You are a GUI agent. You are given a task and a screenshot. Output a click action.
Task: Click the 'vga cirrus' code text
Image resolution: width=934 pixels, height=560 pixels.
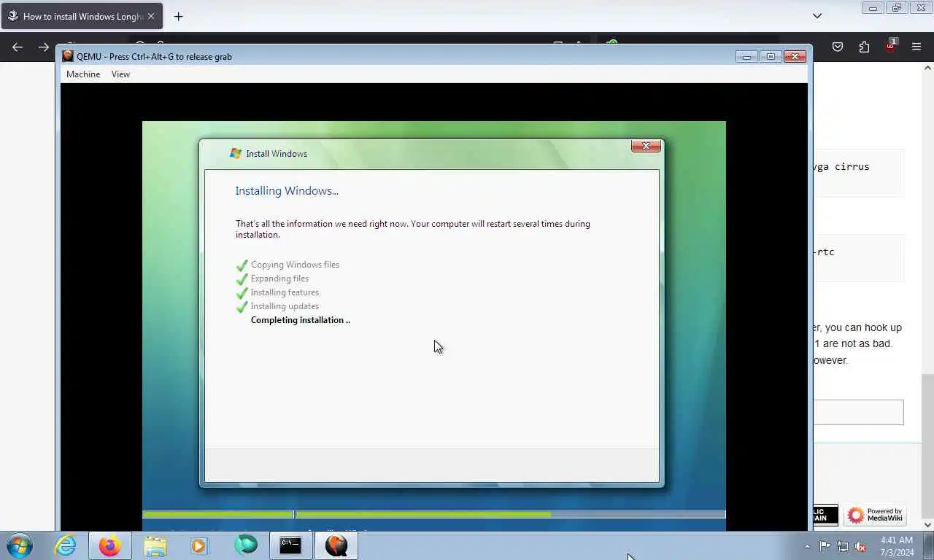pyautogui.click(x=841, y=166)
